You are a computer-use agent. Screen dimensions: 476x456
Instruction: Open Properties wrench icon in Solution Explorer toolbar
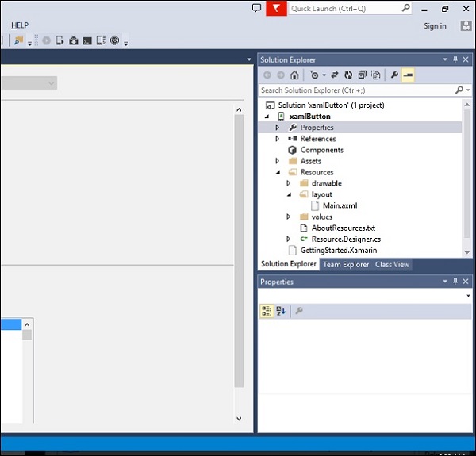click(x=393, y=75)
